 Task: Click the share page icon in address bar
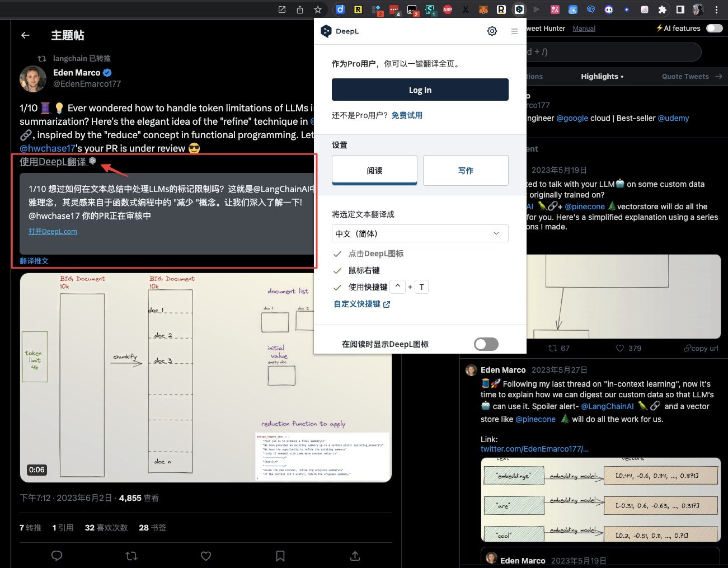coord(300,10)
